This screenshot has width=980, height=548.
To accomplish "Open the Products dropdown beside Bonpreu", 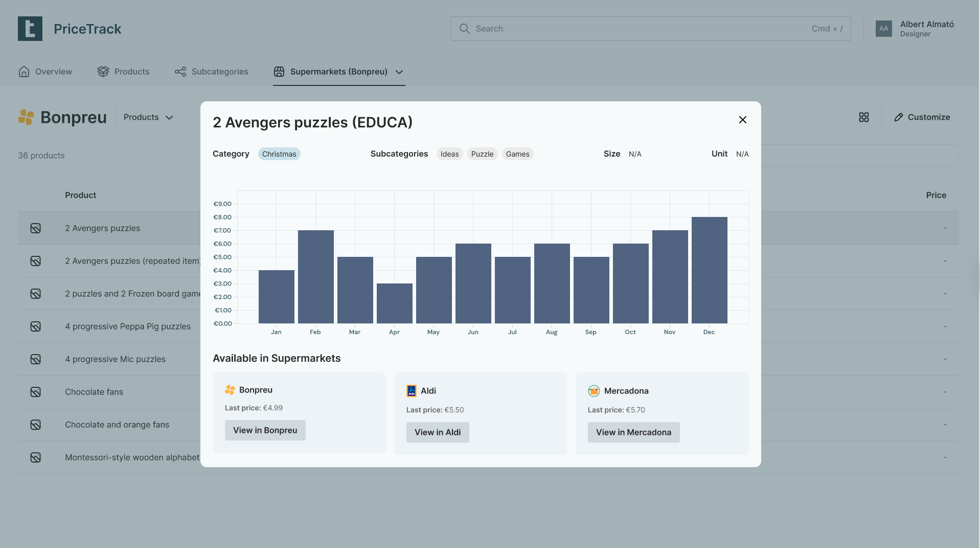I will 148,117.
